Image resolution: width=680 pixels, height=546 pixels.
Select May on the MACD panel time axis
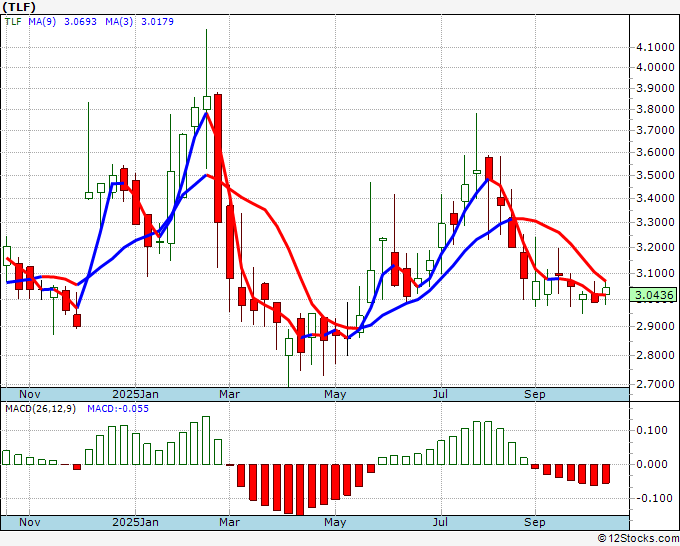pyautogui.click(x=334, y=522)
